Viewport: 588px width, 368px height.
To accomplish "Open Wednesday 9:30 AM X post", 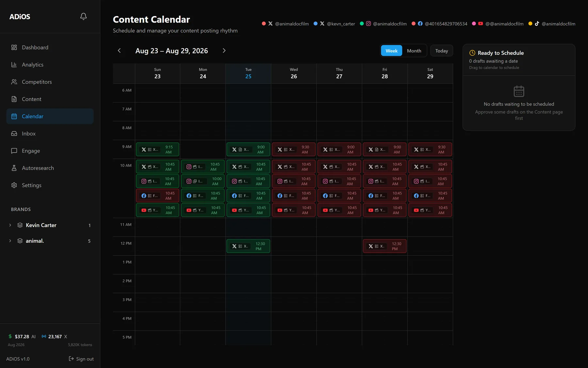I will (294, 149).
